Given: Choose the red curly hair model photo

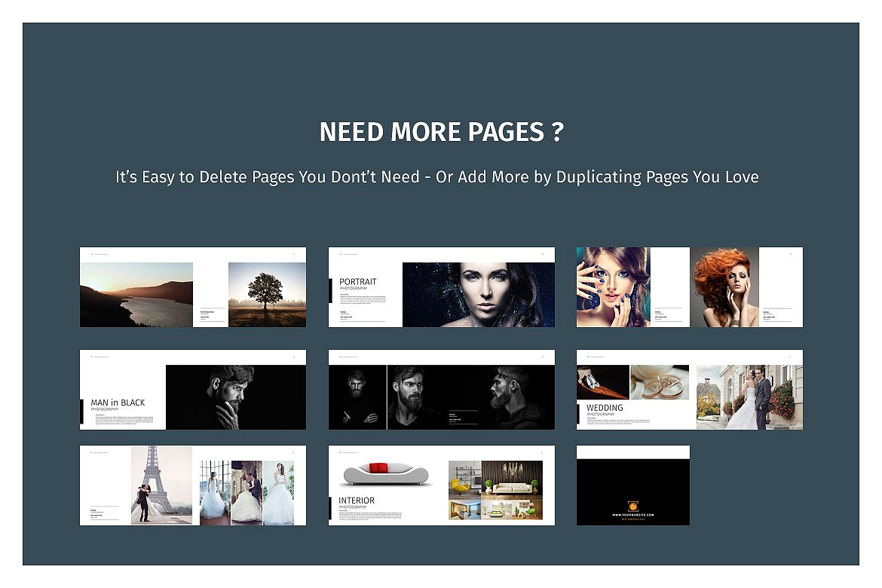Looking at the screenshot, I should [724, 287].
